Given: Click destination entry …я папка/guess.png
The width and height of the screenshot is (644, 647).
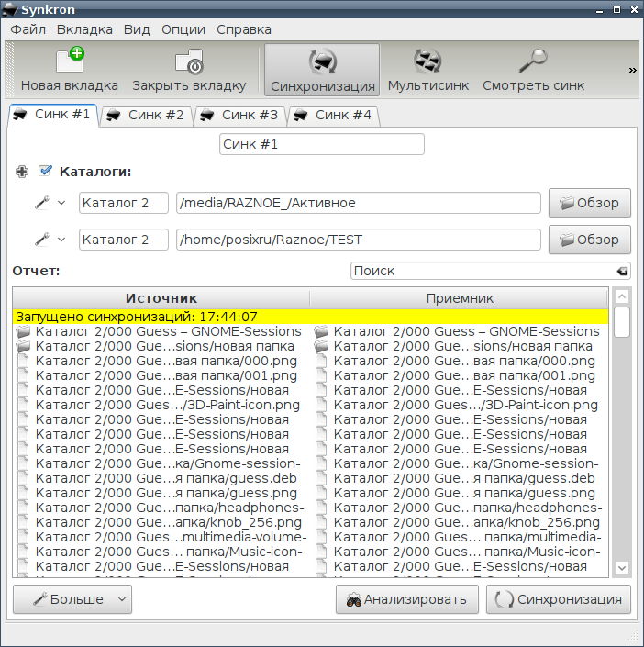Looking at the screenshot, I should coord(464,493).
